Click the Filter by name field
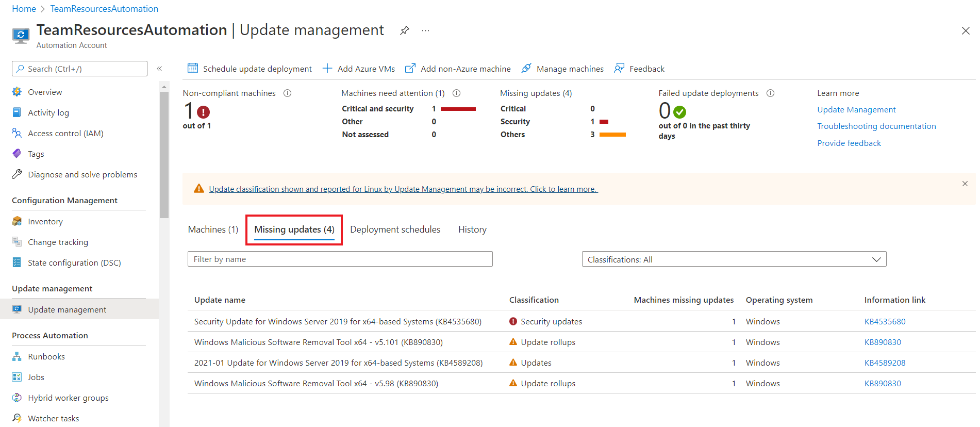The image size is (980, 427). pos(340,259)
